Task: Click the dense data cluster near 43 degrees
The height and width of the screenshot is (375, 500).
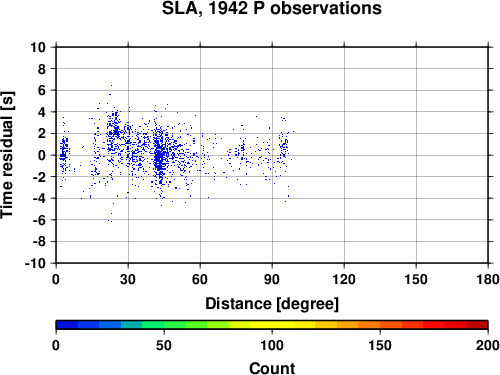Action: pos(159,157)
